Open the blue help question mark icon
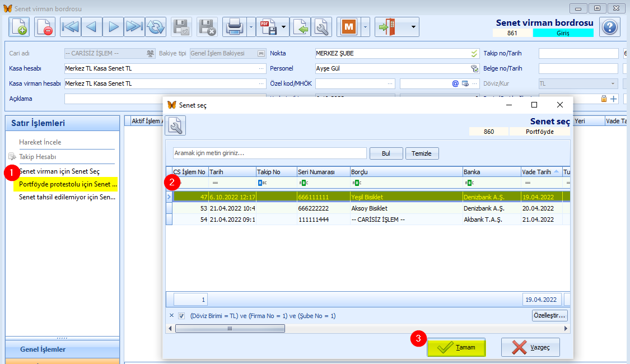 tap(609, 27)
